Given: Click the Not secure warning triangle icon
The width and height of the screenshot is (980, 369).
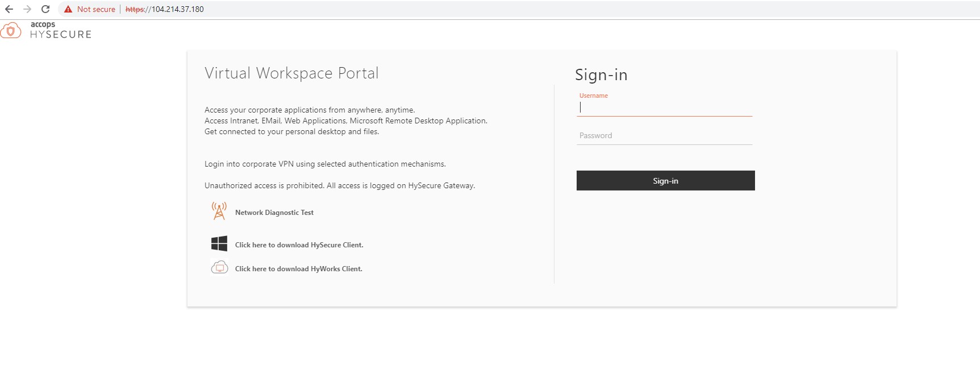Looking at the screenshot, I should click(68, 9).
